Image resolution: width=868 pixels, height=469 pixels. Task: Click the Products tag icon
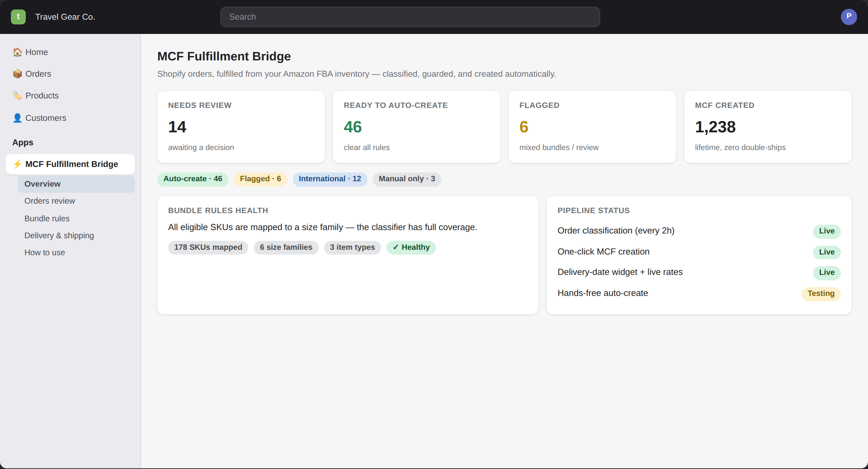(17, 96)
